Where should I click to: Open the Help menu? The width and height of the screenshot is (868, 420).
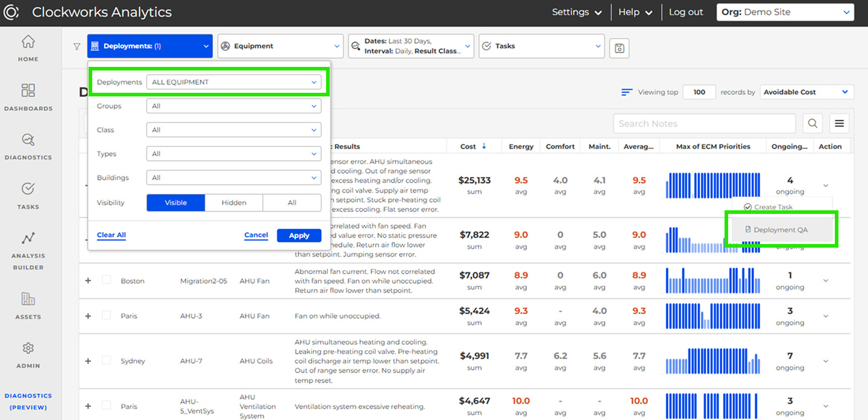click(x=636, y=12)
